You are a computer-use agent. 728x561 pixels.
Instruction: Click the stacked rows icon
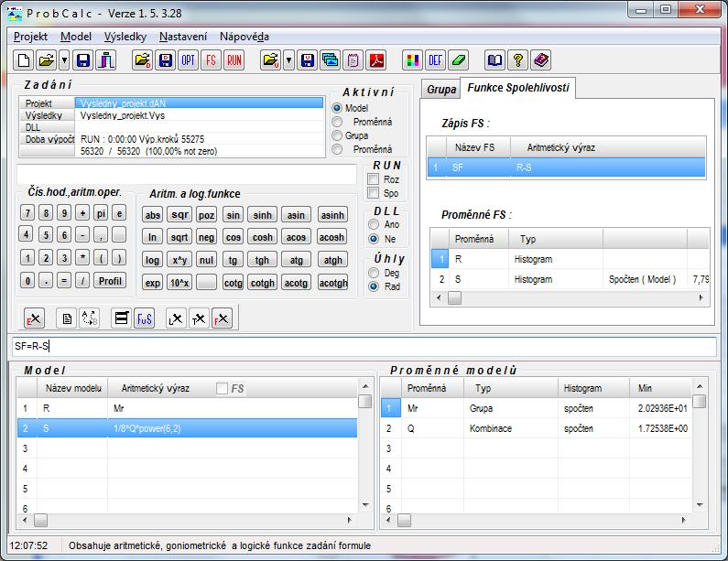point(122,318)
